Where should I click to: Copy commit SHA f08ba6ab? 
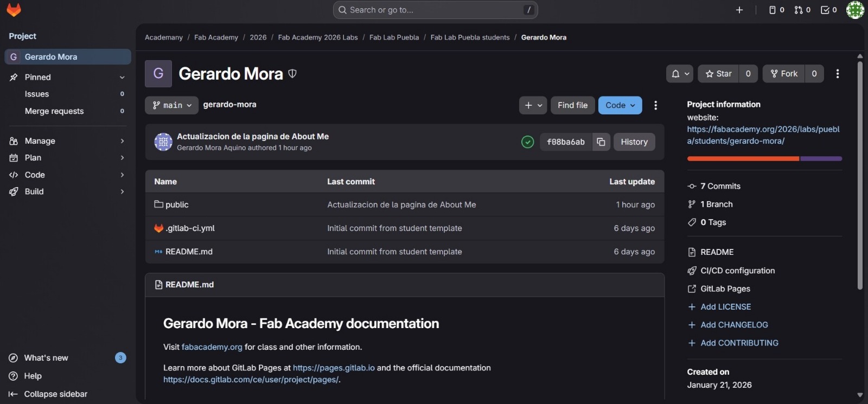click(601, 142)
